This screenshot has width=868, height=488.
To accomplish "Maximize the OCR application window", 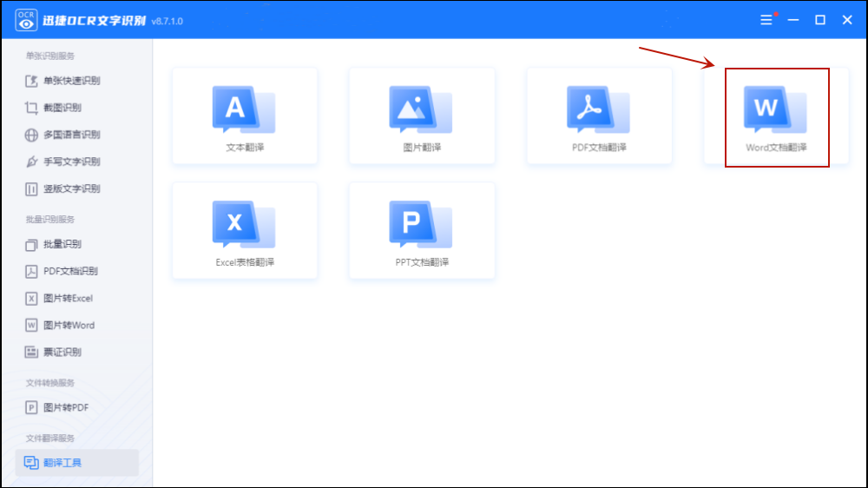I will pyautogui.click(x=820, y=20).
